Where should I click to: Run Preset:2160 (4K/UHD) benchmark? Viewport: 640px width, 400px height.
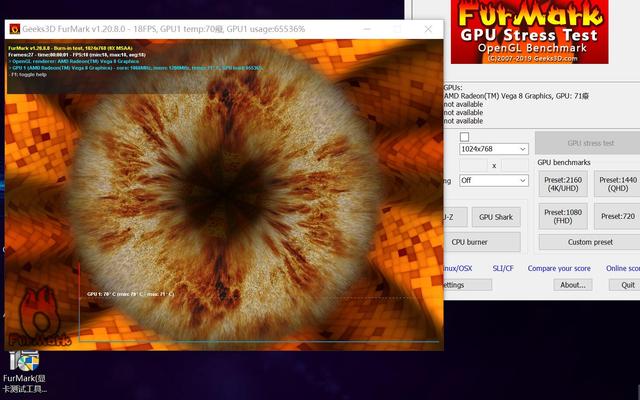pyautogui.click(x=563, y=184)
